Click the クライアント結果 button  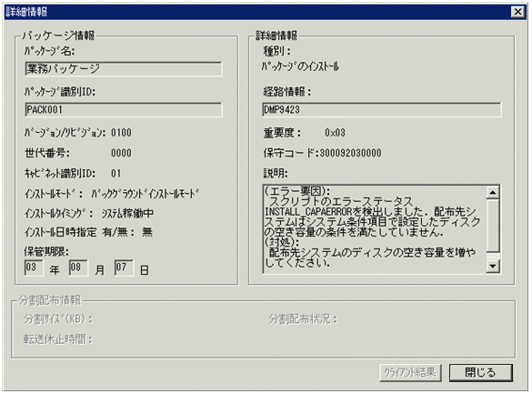(410, 373)
